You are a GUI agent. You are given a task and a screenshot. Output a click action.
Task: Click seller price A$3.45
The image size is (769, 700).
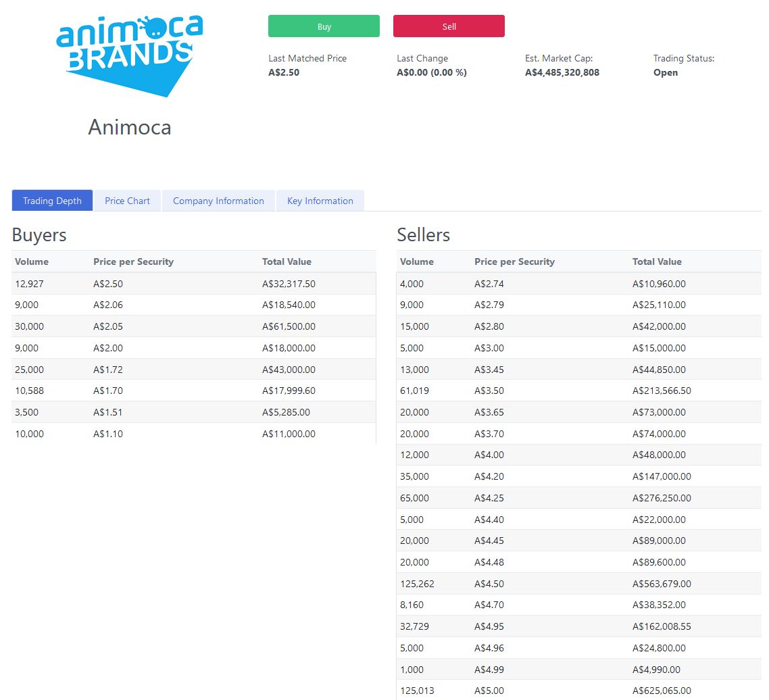(489, 370)
